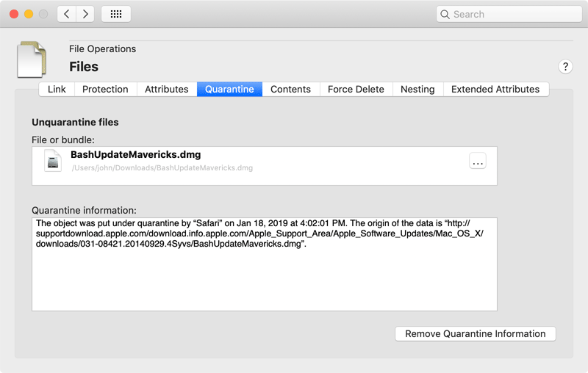Go to the Nesting tab
The width and height of the screenshot is (588, 373).
click(417, 89)
